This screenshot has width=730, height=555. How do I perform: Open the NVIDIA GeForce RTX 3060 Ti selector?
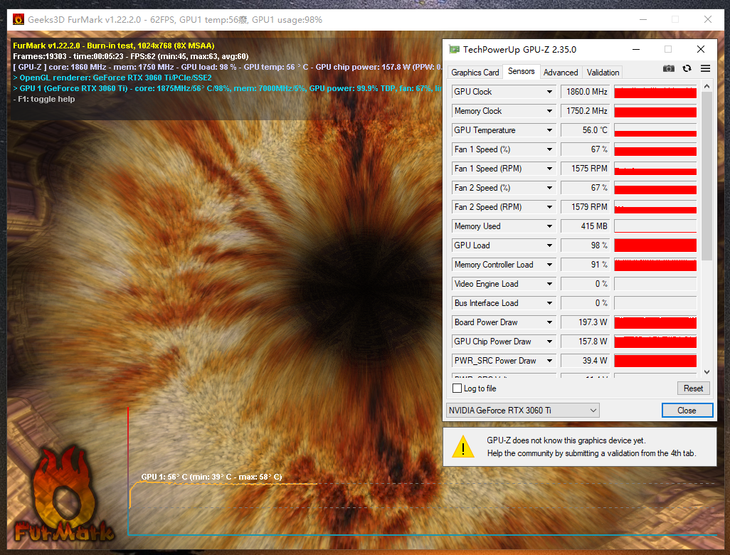[522, 410]
